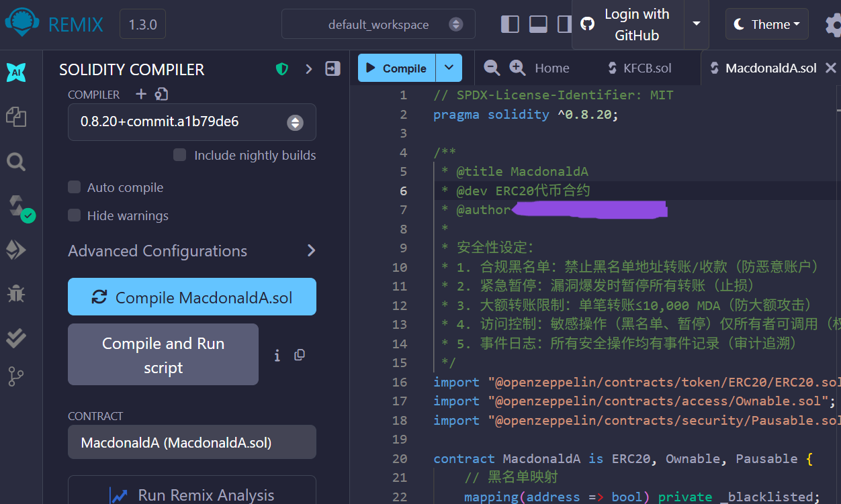
Task: Add a custom compiler with plus icon
Action: (141, 94)
